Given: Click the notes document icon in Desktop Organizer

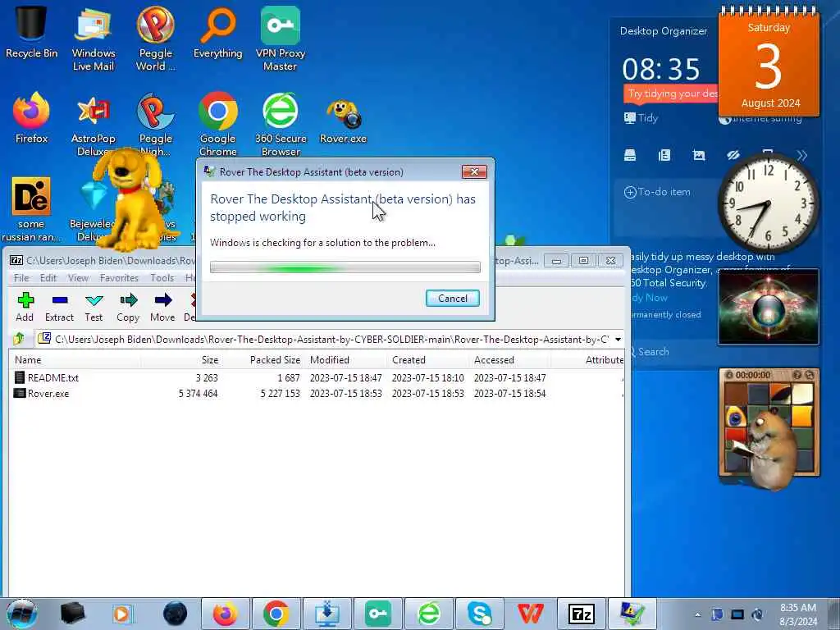Looking at the screenshot, I should pos(664,155).
